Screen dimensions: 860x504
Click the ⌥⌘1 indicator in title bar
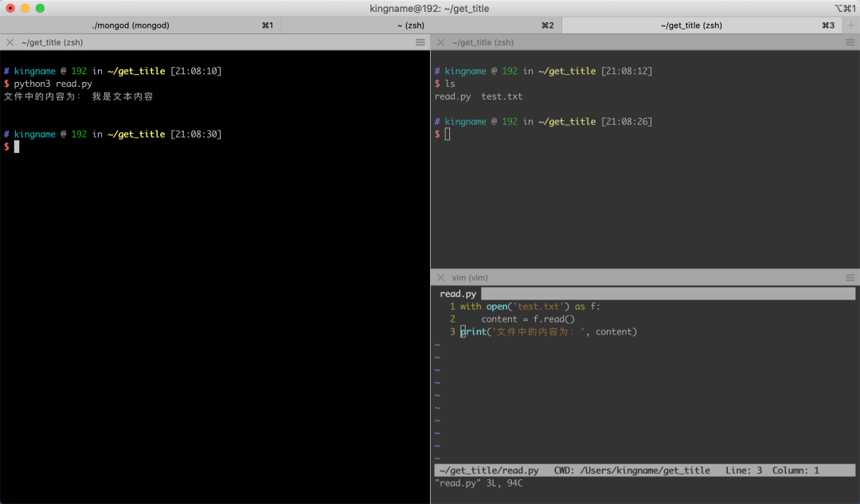(x=845, y=8)
